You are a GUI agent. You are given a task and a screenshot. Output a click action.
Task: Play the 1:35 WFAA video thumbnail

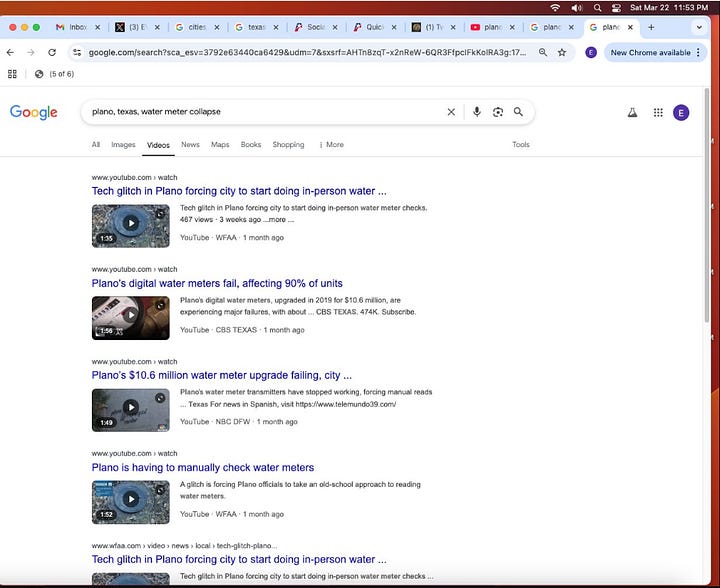131,226
